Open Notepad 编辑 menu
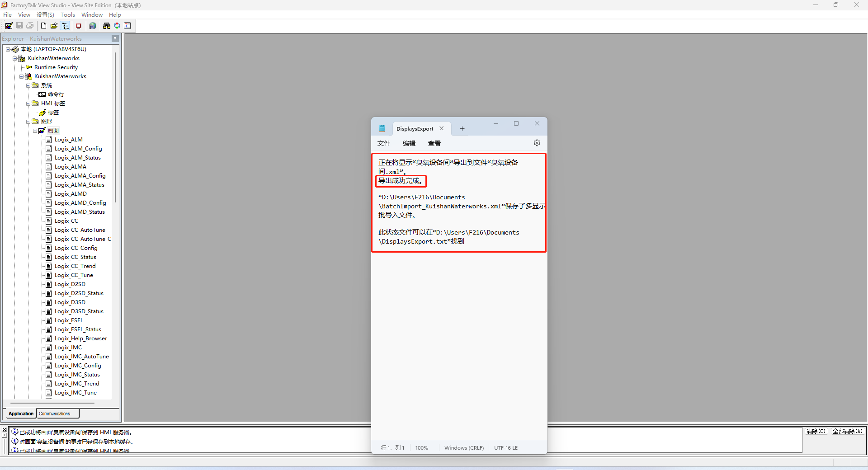Screen dimensions: 868x470 [409, 143]
